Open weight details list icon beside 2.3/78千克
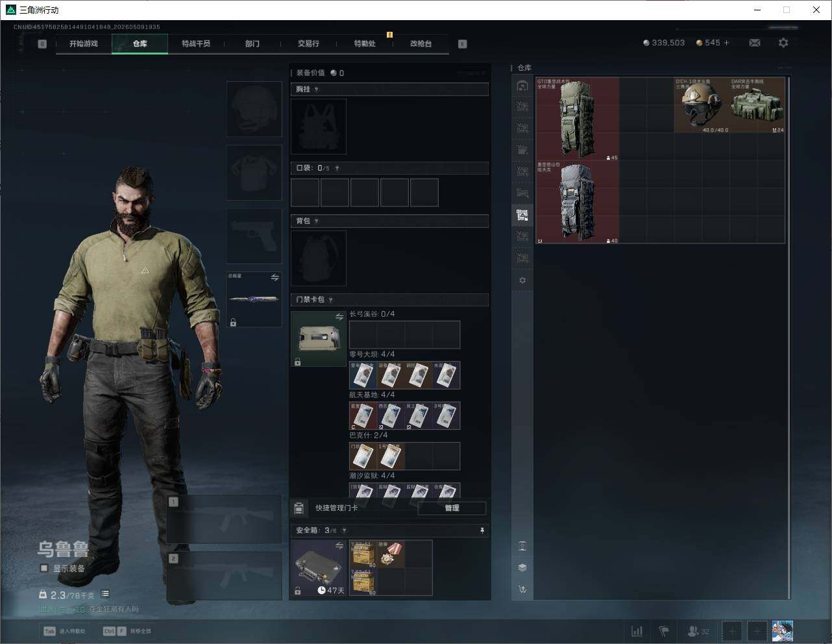 pos(105,594)
